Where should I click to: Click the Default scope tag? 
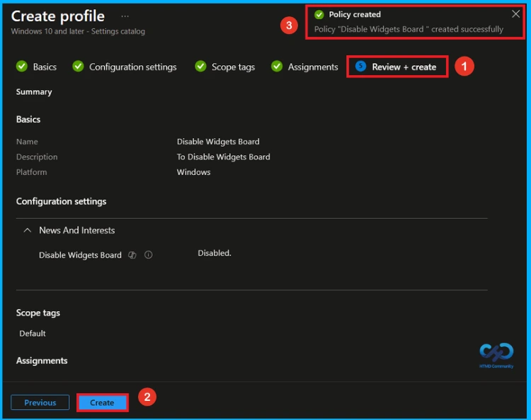coord(33,334)
